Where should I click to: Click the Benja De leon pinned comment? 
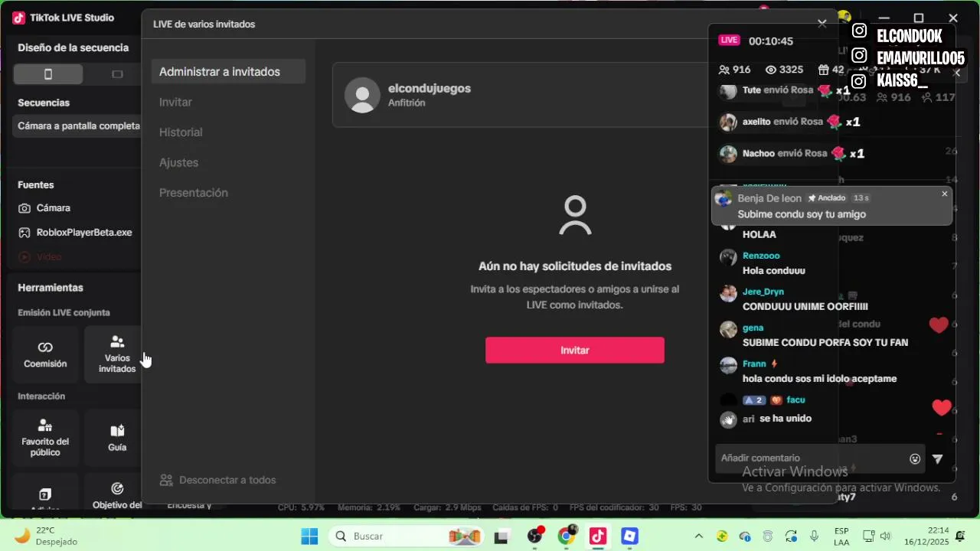(x=831, y=207)
